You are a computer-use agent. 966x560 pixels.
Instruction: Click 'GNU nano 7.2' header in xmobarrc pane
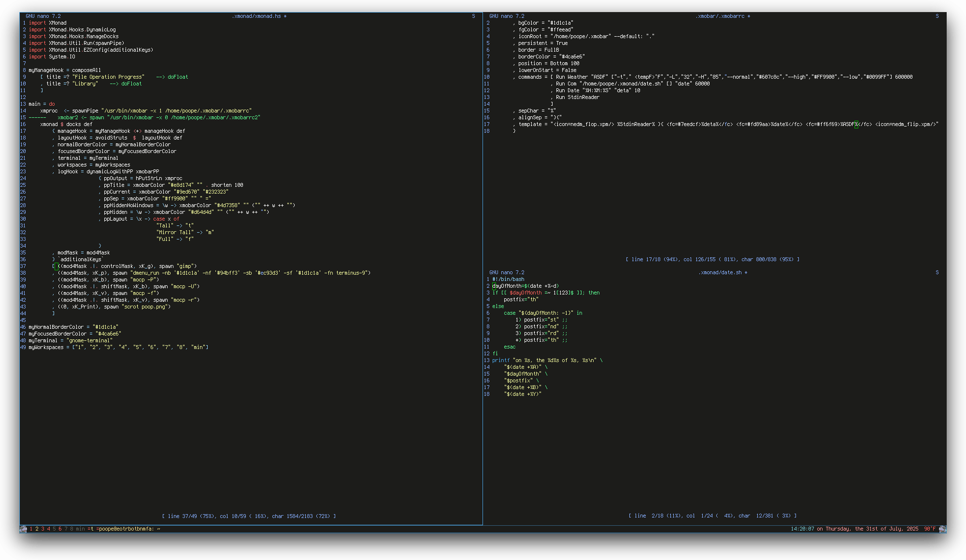[x=507, y=16]
